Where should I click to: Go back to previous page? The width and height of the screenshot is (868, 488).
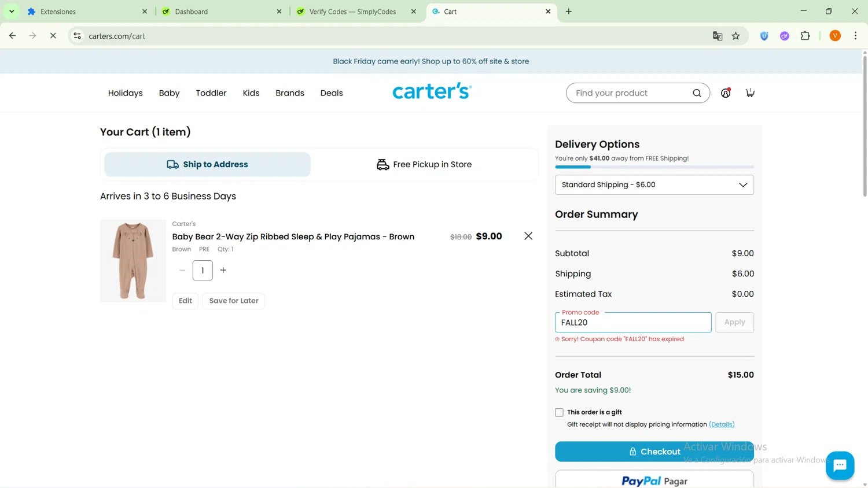(12, 36)
